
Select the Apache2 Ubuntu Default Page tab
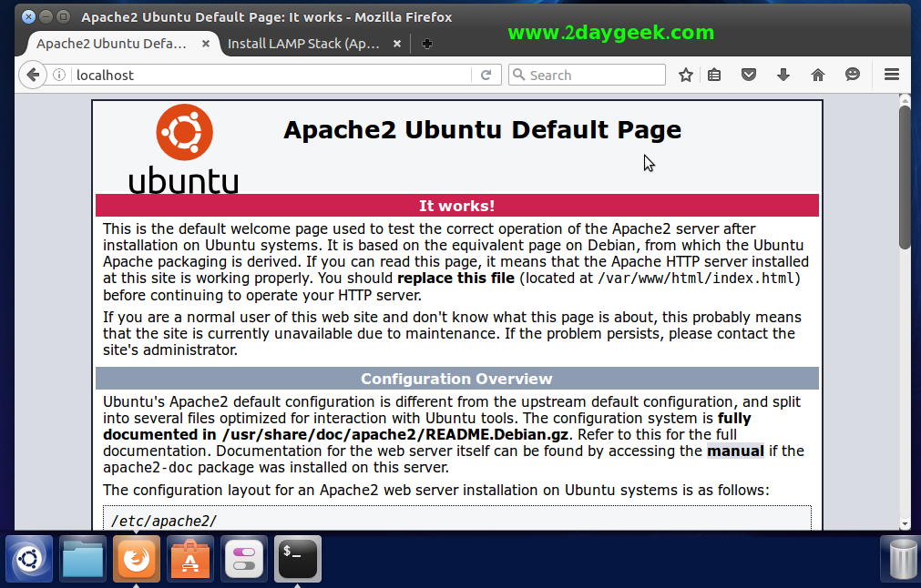[x=112, y=44]
